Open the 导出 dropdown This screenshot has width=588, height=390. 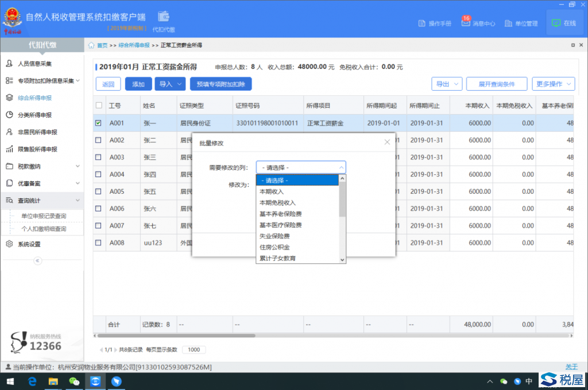[x=447, y=84]
